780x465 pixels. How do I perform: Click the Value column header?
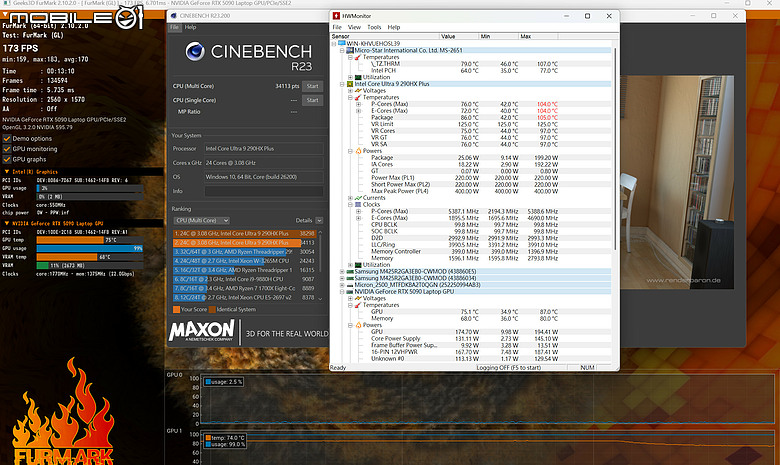[x=459, y=36]
